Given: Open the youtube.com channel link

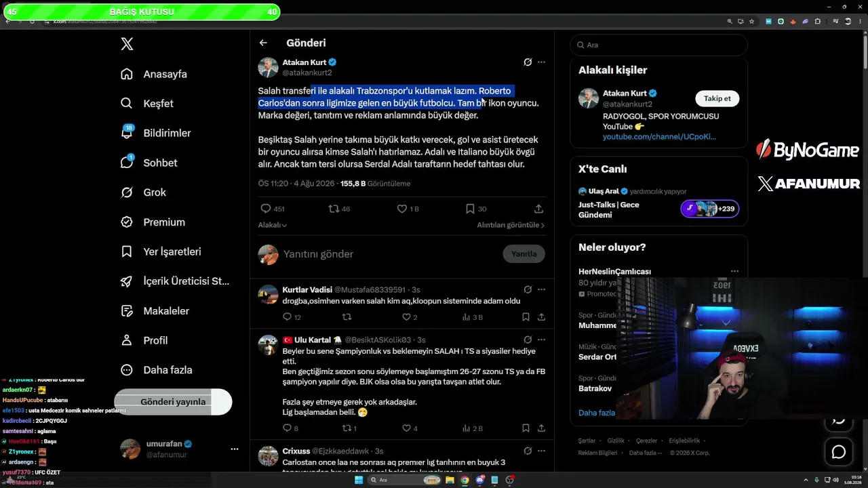Looking at the screenshot, I should (659, 136).
